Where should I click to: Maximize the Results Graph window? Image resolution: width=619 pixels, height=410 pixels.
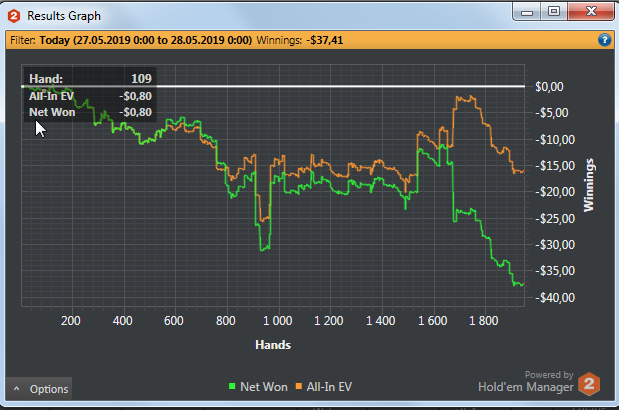pyautogui.click(x=554, y=11)
